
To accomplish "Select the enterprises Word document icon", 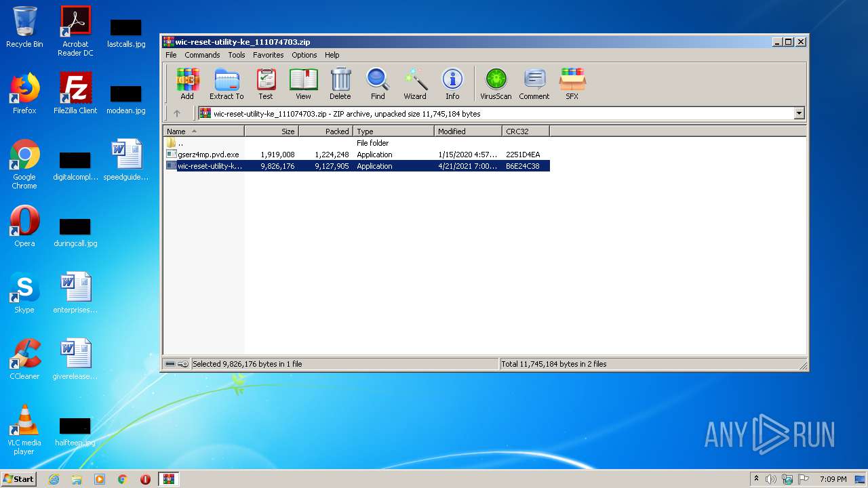I will (75, 293).
